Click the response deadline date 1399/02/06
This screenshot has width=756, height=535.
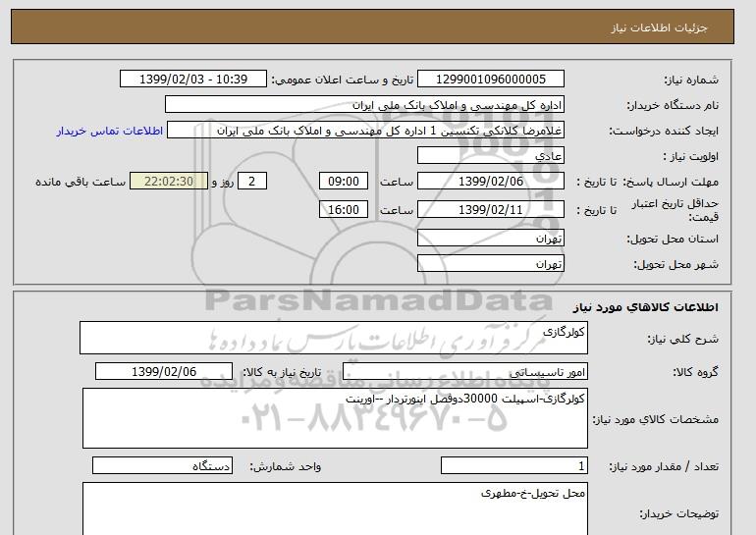tap(490, 182)
